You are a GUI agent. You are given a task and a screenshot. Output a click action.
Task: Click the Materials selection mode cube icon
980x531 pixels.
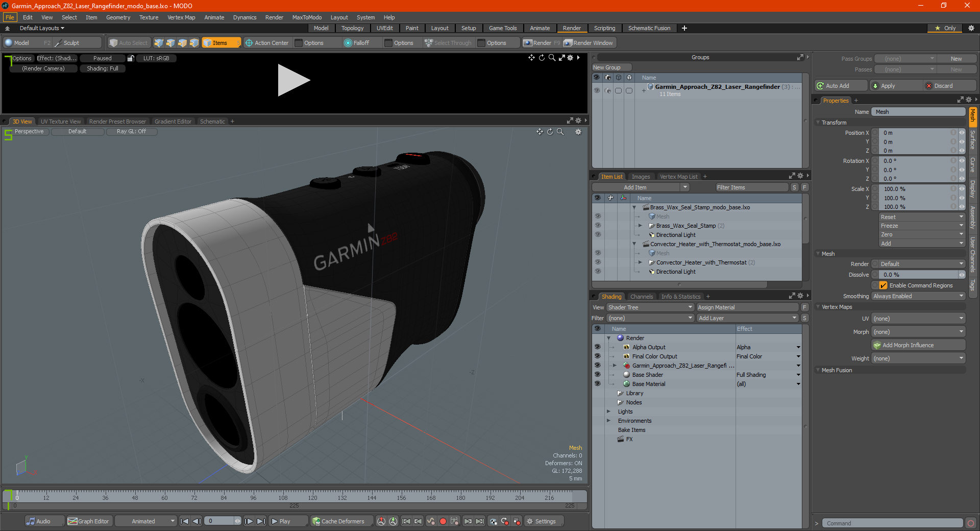pos(194,43)
